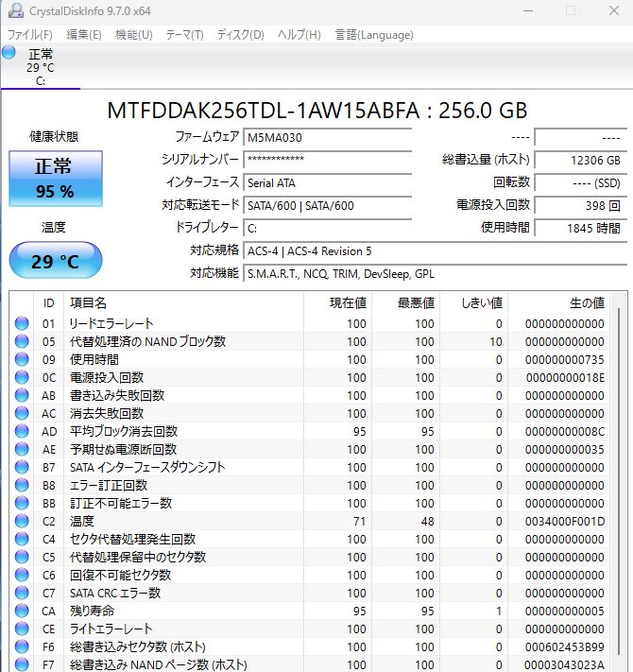This screenshot has width=633, height=672.
Task: Click the ID column header
Action: [49, 303]
